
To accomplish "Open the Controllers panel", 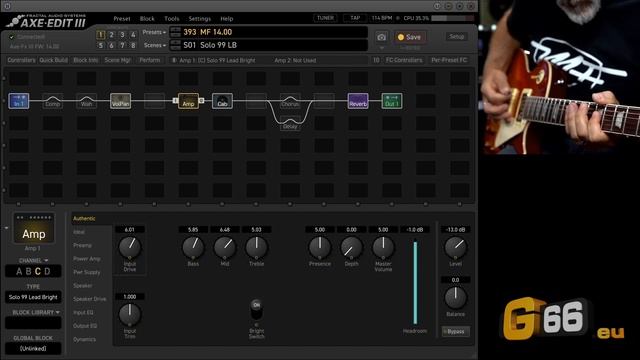I will click(21, 60).
